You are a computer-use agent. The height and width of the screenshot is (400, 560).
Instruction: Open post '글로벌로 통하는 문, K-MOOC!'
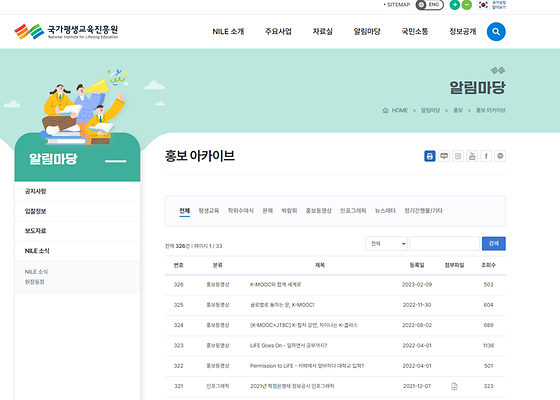tap(282, 305)
